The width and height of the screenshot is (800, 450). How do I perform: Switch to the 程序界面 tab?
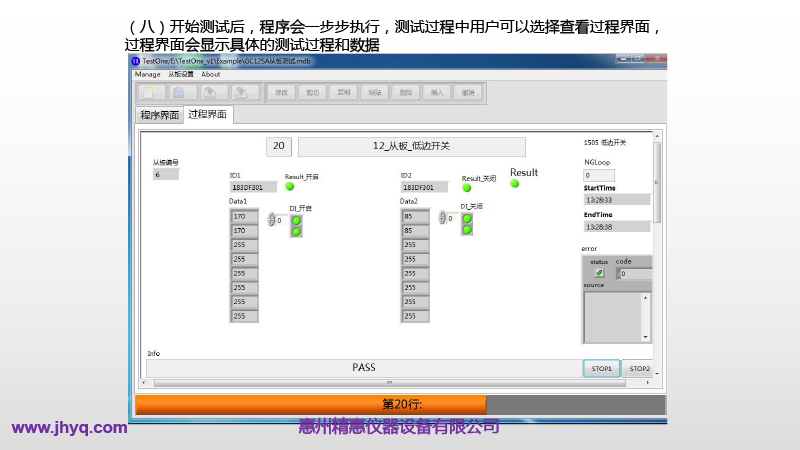(160, 115)
